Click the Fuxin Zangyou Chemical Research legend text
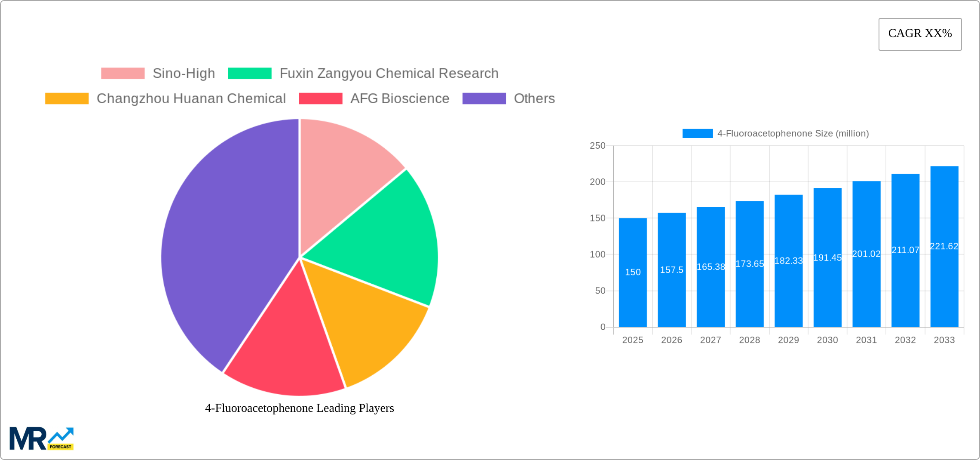The image size is (980, 460). coord(389,73)
